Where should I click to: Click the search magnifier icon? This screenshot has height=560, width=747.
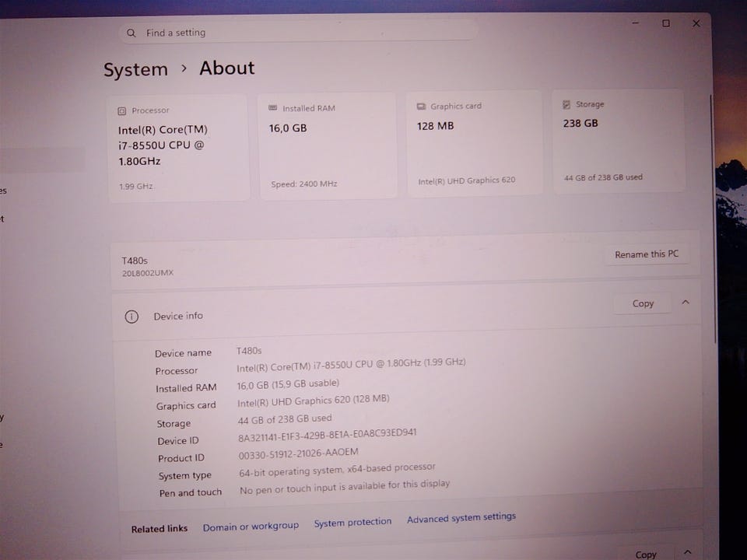pos(131,33)
